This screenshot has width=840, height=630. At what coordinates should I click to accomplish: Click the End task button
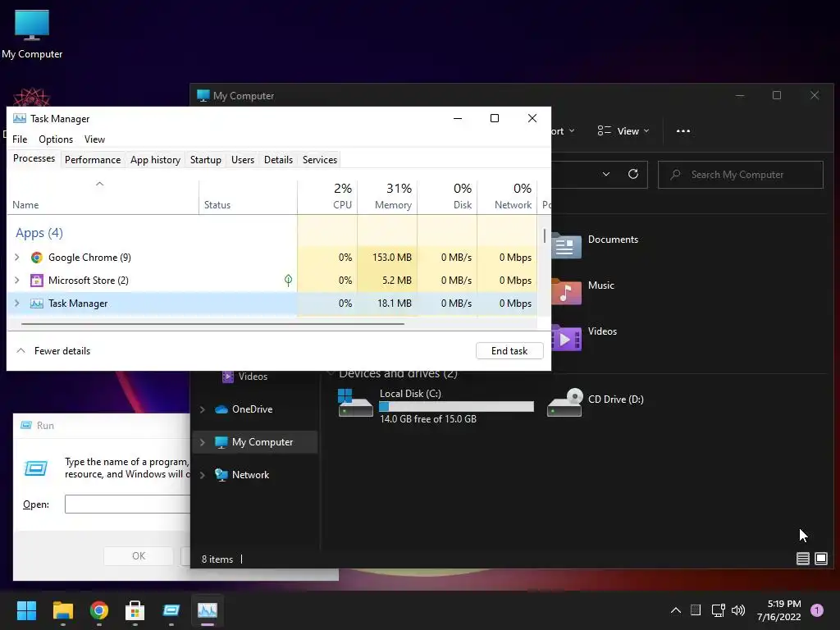pos(509,351)
